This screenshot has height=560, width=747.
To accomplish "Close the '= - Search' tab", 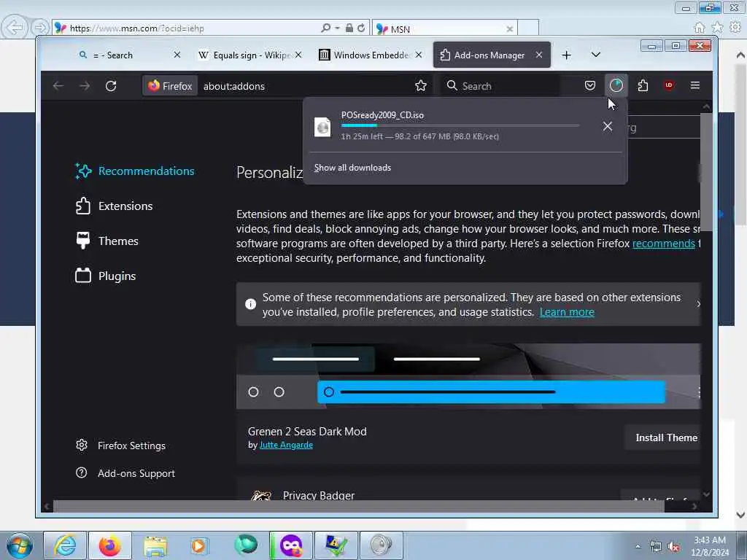I will click(x=177, y=55).
